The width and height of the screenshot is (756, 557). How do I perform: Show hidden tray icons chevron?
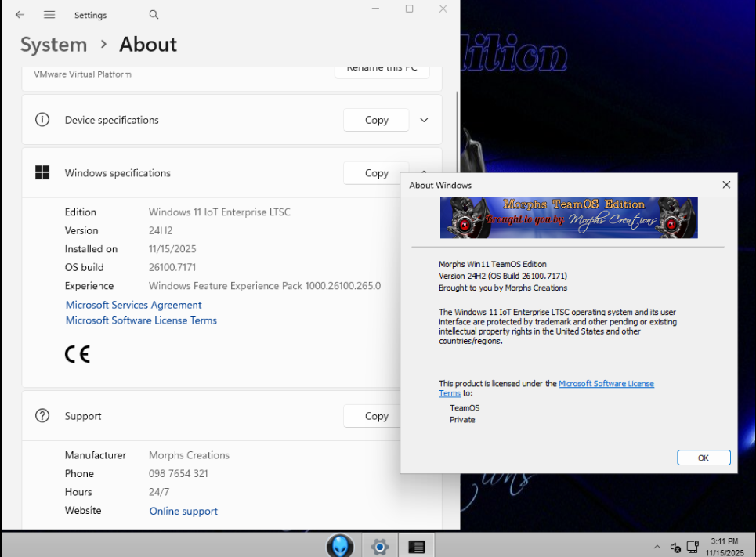pyautogui.click(x=657, y=547)
